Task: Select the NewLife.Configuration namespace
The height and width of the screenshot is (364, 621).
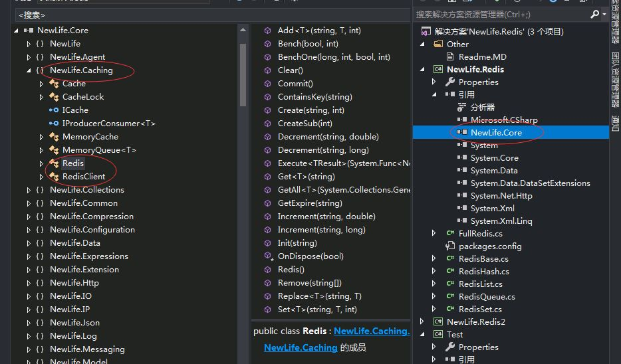Action: click(x=92, y=230)
